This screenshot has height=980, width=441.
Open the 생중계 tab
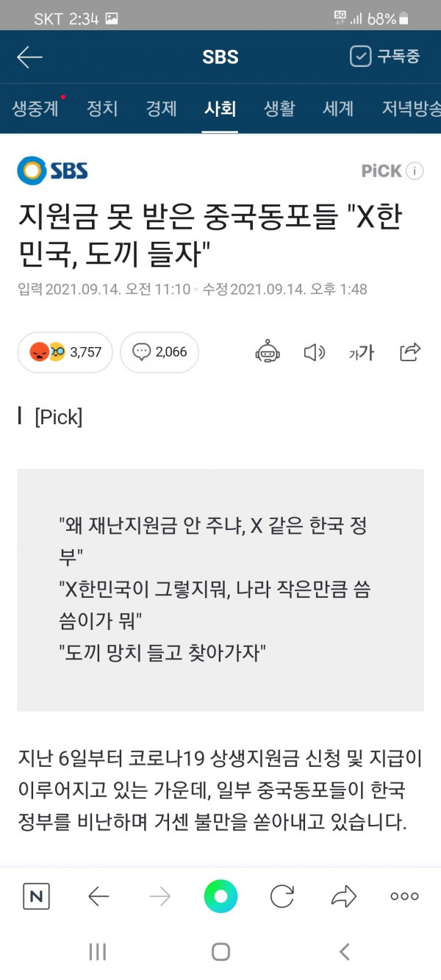[35, 109]
